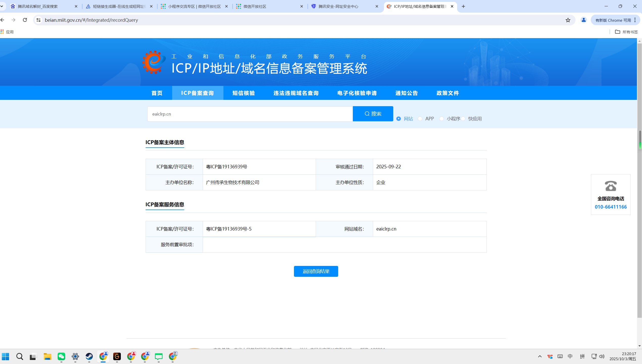Image resolution: width=642 pixels, height=364 pixels.
Task: Click the new tab plus icon
Action: 463,6
